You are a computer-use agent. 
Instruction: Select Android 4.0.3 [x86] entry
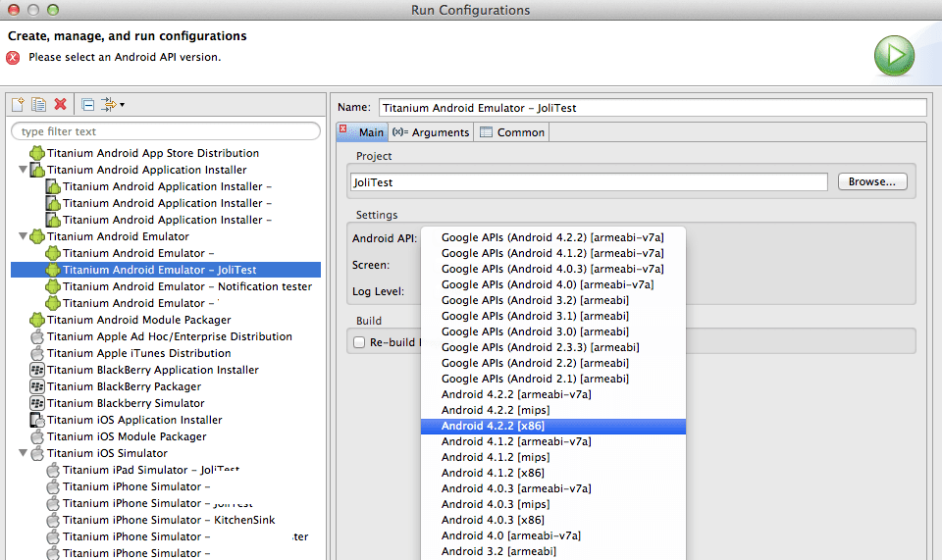pos(553,520)
